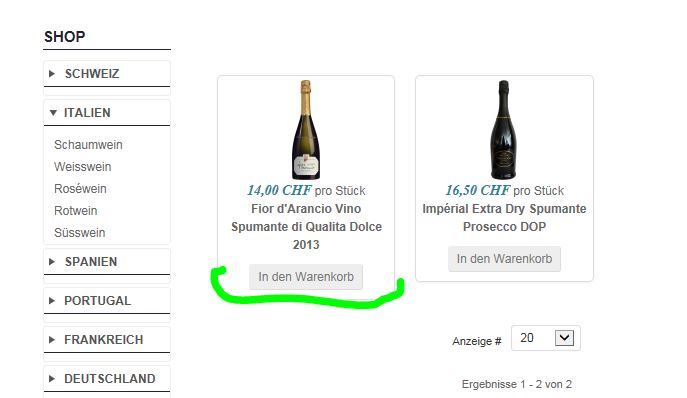Add Impérial Extra Dry to Warenkorb
The image size is (687, 398).
click(x=504, y=259)
